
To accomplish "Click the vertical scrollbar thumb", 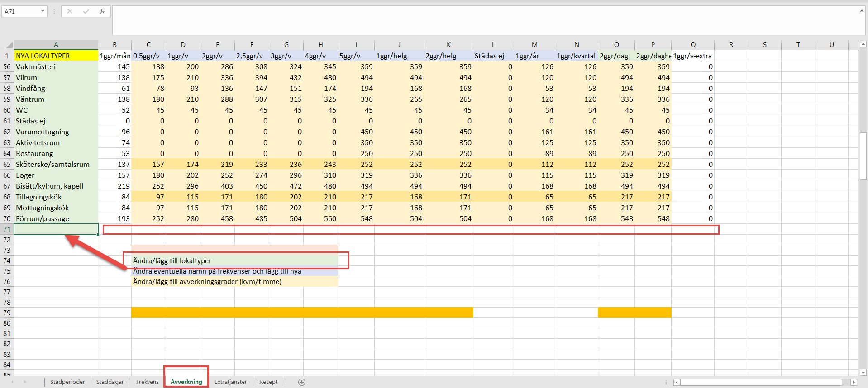I will (x=863, y=155).
